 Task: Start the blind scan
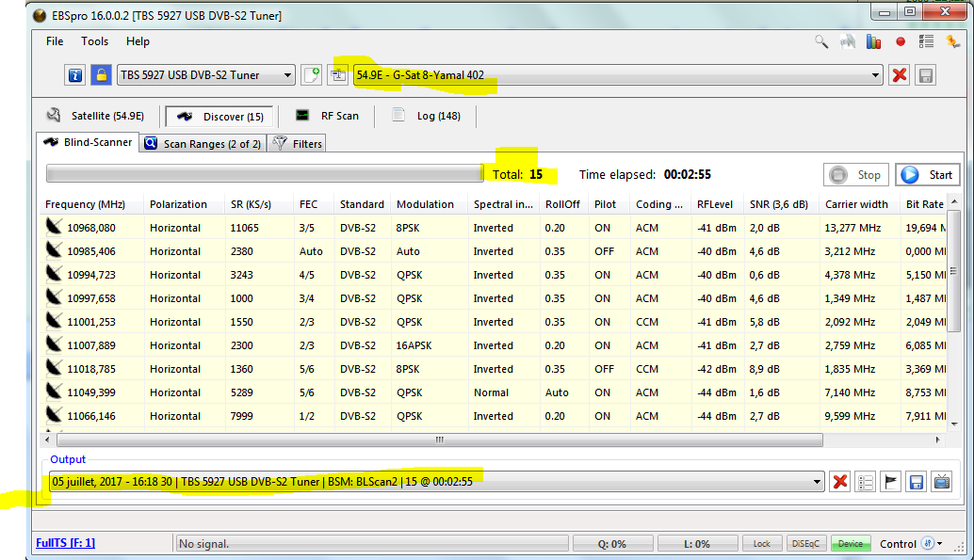pos(928,174)
